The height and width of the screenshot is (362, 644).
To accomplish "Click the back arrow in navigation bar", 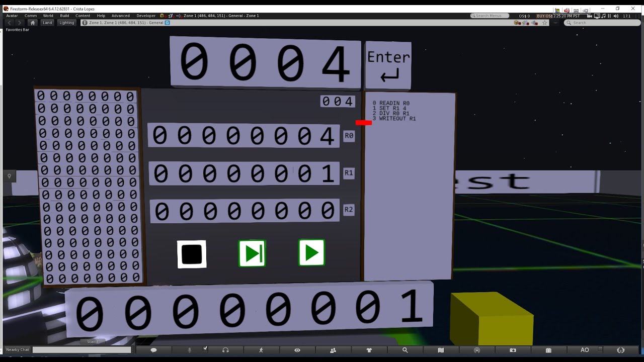I will pos(9,23).
